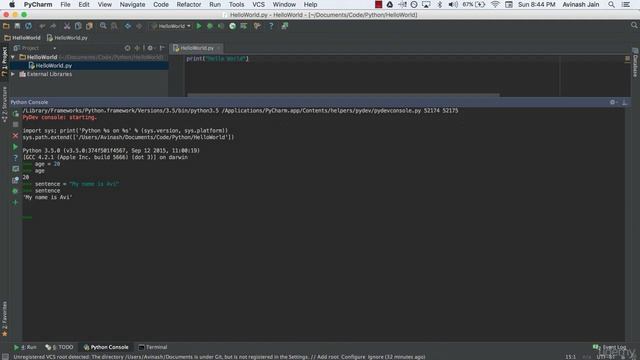Click the Forward navigation toolbar icon
Screen dimensions: 640x360
click(139, 26)
